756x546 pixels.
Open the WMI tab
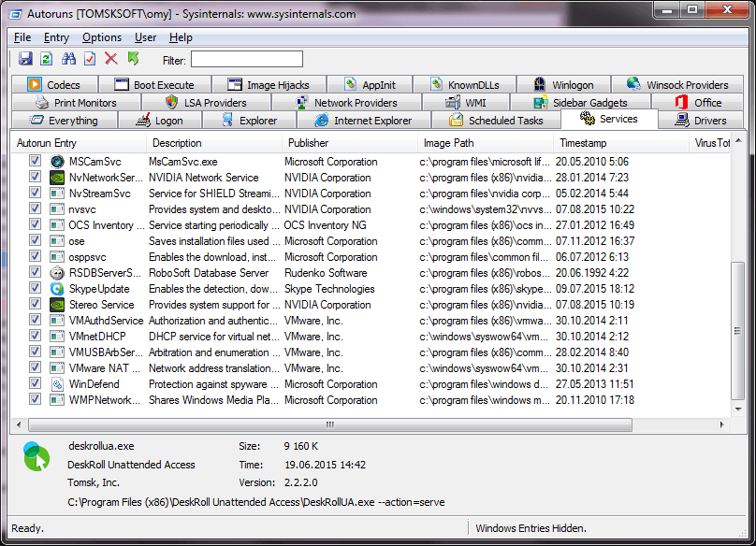pos(466,103)
